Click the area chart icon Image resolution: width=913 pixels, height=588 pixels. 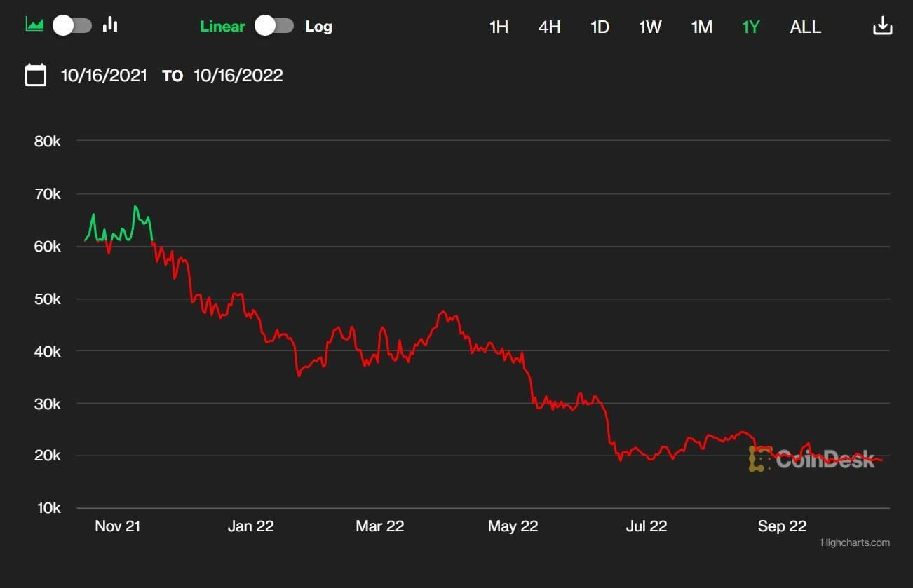(x=34, y=25)
